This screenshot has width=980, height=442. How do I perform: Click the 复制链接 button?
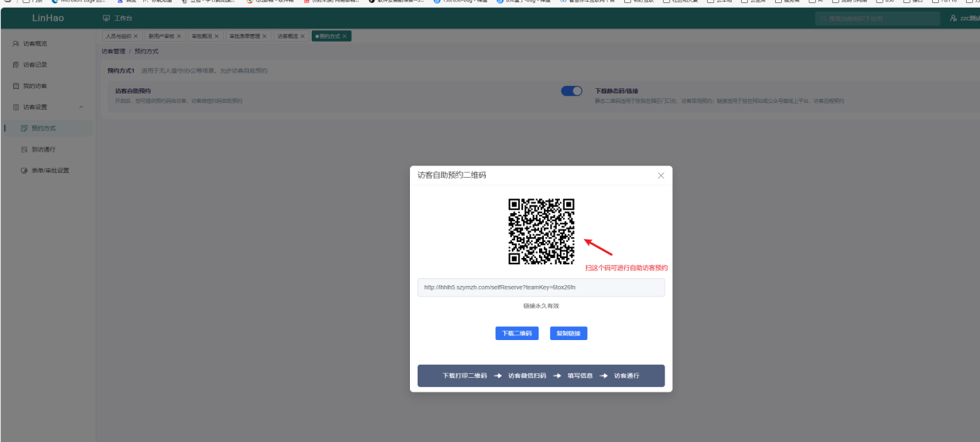(569, 333)
